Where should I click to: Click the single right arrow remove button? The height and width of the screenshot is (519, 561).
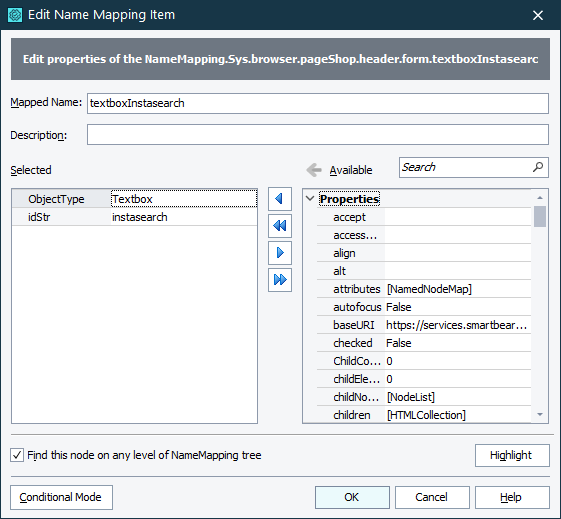pyautogui.click(x=280, y=253)
